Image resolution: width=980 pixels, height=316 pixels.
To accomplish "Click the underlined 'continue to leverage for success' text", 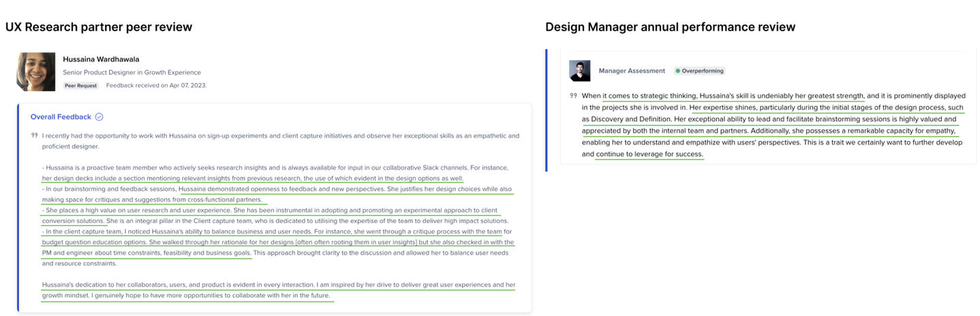I will coord(649,155).
